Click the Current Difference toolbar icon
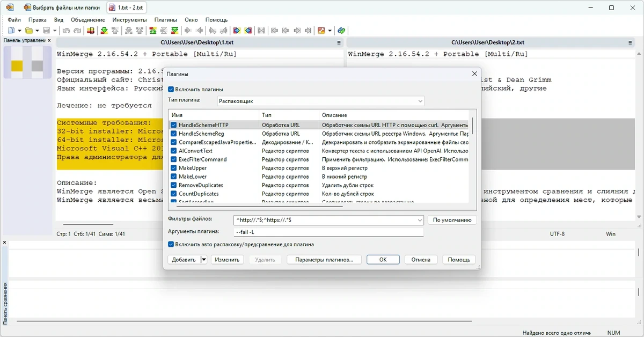 point(164,31)
